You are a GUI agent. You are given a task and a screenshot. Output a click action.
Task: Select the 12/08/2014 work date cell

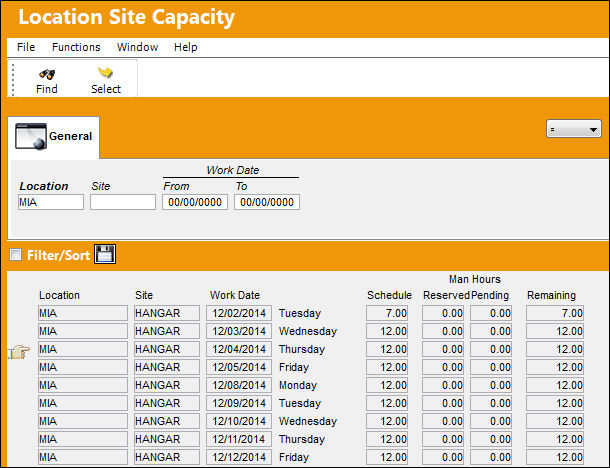(239, 385)
